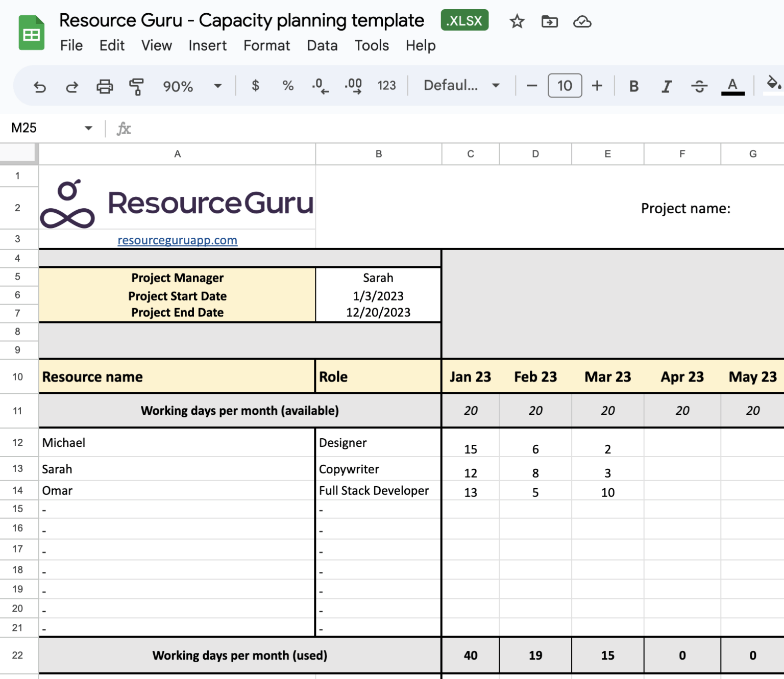
Task: Check the cloud document status icon
Action: pyautogui.click(x=582, y=21)
